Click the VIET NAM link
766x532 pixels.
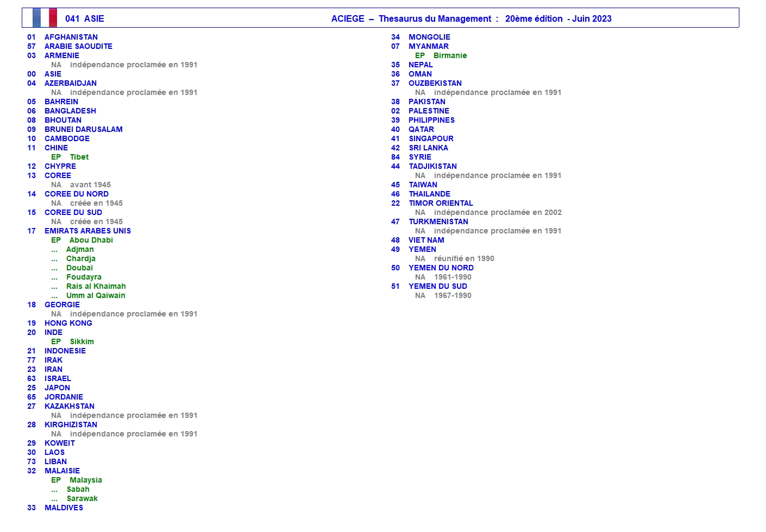[x=426, y=240]
